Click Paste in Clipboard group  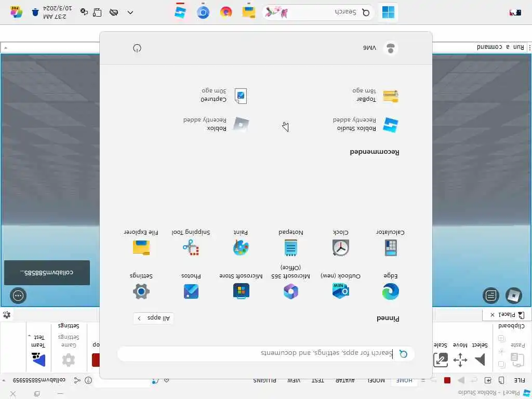(x=518, y=355)
